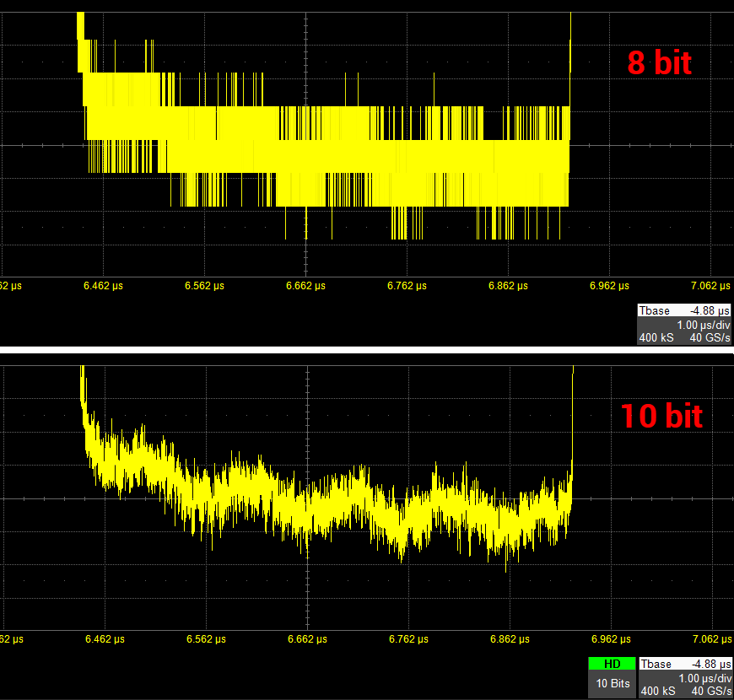The image size is (734, 700).
Task: Click the -4.88 µs delay value in lower Tbase box
Action: point(710,665)
